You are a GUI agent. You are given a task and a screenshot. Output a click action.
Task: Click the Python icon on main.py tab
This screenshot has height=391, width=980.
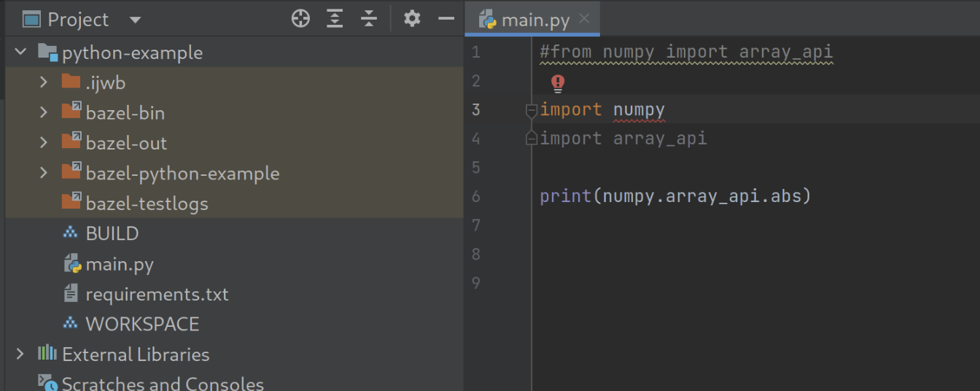[488, 20]
